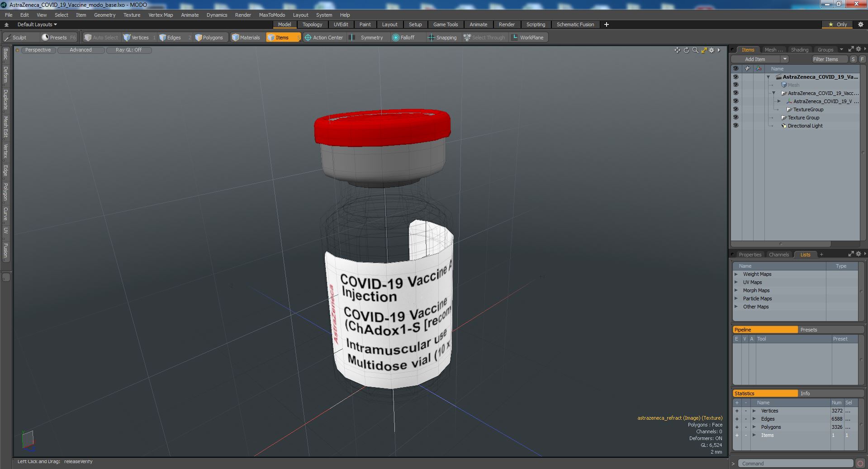Screen dimensions: 868x469
Task: Click the Only star button
Action: (x=837, y=24)
